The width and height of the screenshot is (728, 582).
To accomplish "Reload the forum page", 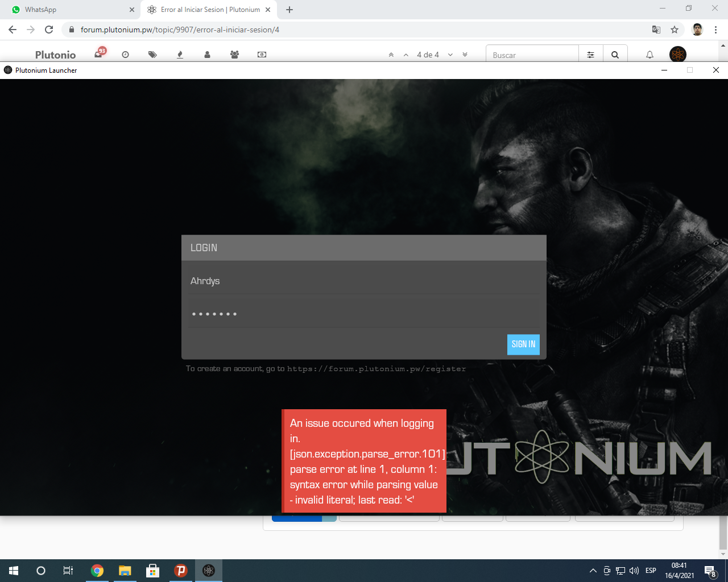I will (49, 30).
